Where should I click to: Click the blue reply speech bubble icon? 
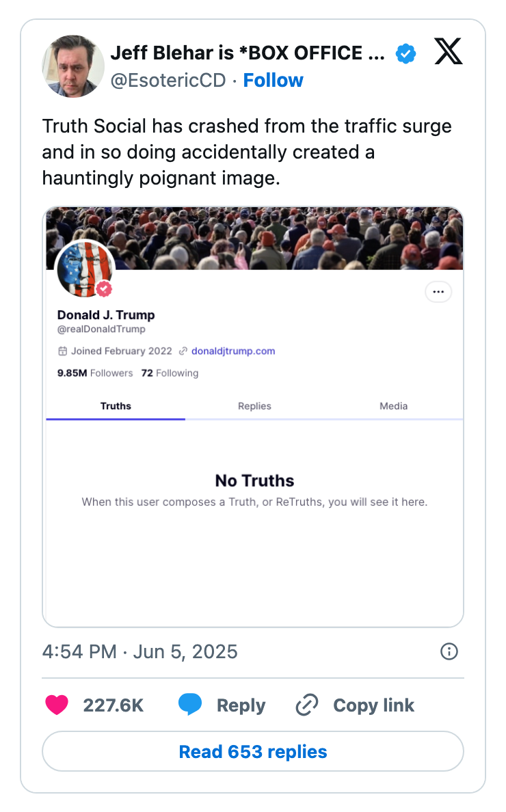(x=190, y=705)
